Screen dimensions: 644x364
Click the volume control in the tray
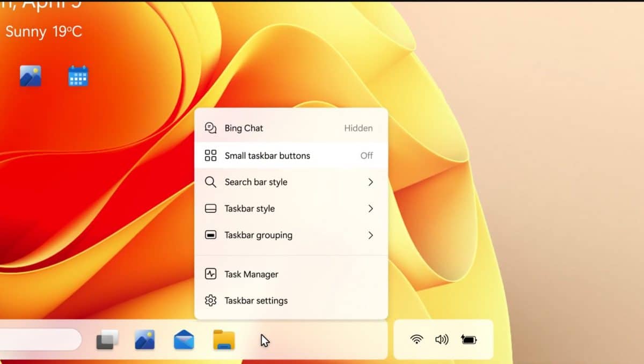[x=441, y=339]
